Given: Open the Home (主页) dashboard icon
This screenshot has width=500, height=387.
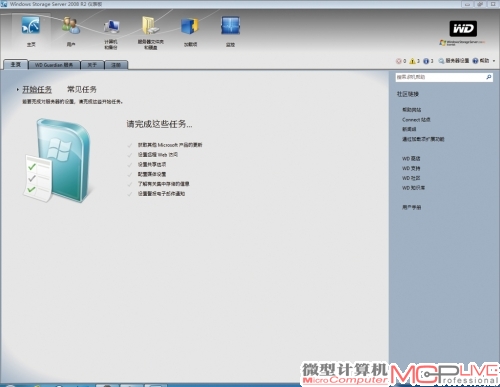Looking at the screenshot, I should (x=31, y=26).
